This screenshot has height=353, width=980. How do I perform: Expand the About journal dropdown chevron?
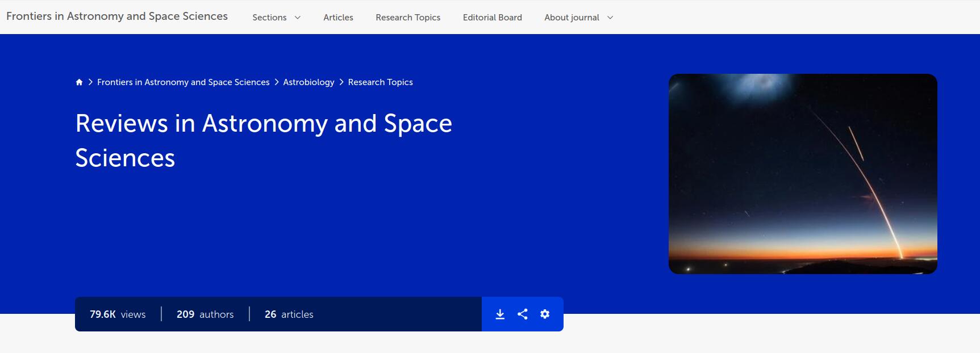(610, 18)
